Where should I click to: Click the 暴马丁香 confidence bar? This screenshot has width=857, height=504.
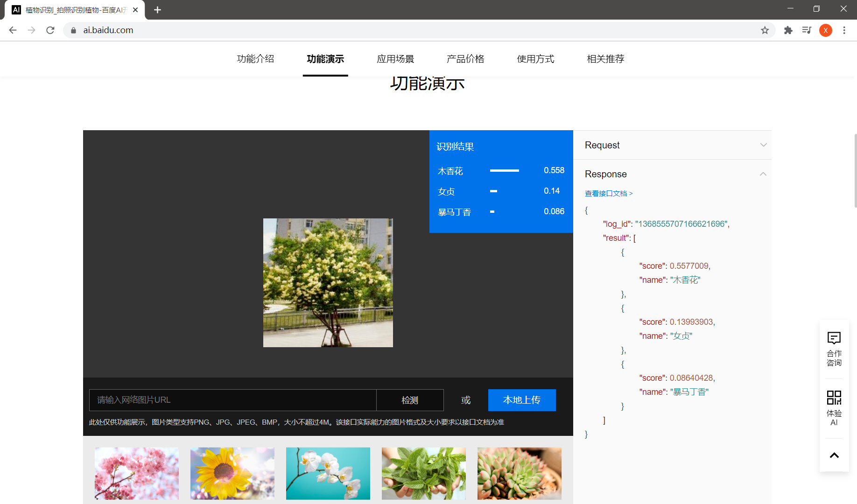click(492, 212)
